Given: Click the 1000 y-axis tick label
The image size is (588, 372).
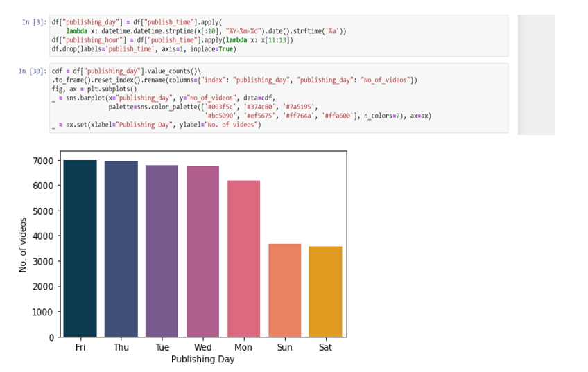Looking at the screenshot, I should (x=43, y=312).
